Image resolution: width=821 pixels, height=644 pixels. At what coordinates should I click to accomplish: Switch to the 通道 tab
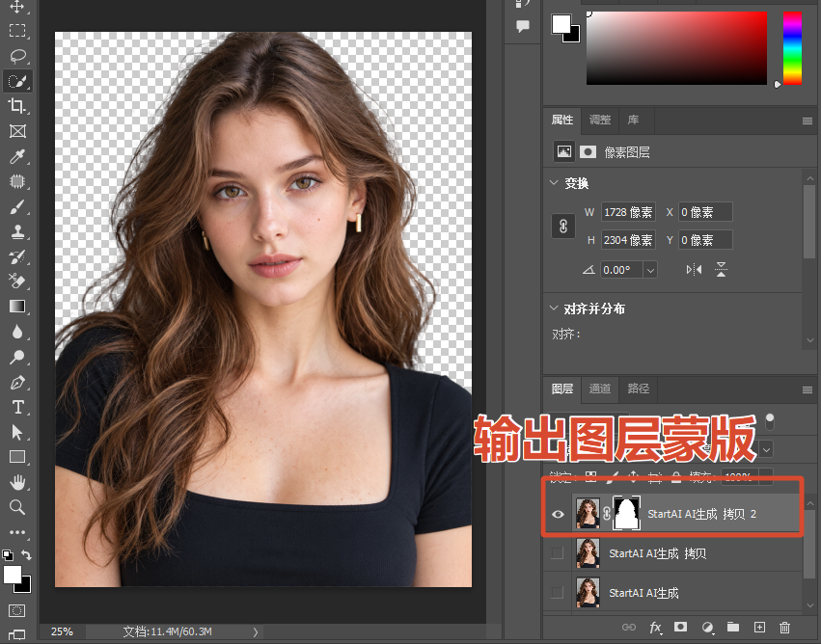(600, 389)
